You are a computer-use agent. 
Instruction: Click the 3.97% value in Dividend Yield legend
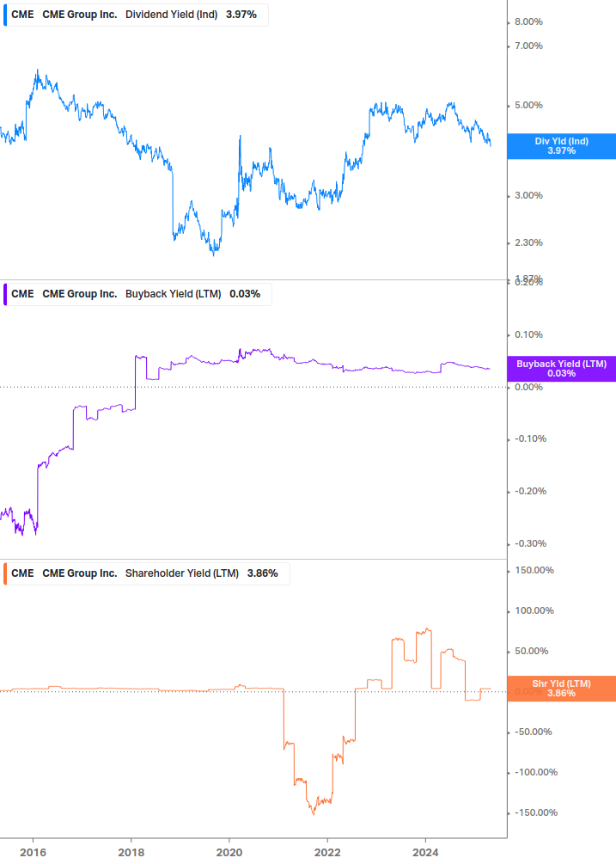pos(241,15)
